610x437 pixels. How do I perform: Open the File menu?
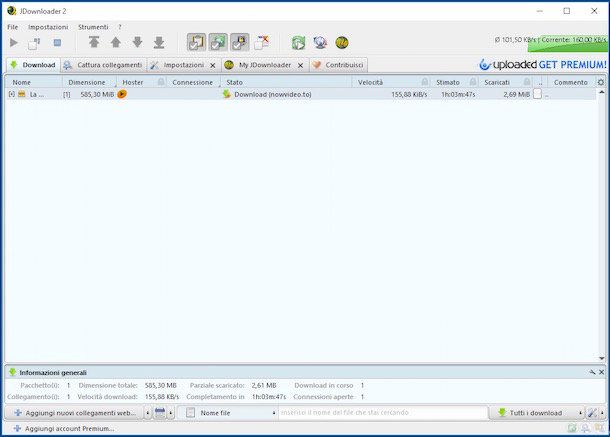coord(12,27)
